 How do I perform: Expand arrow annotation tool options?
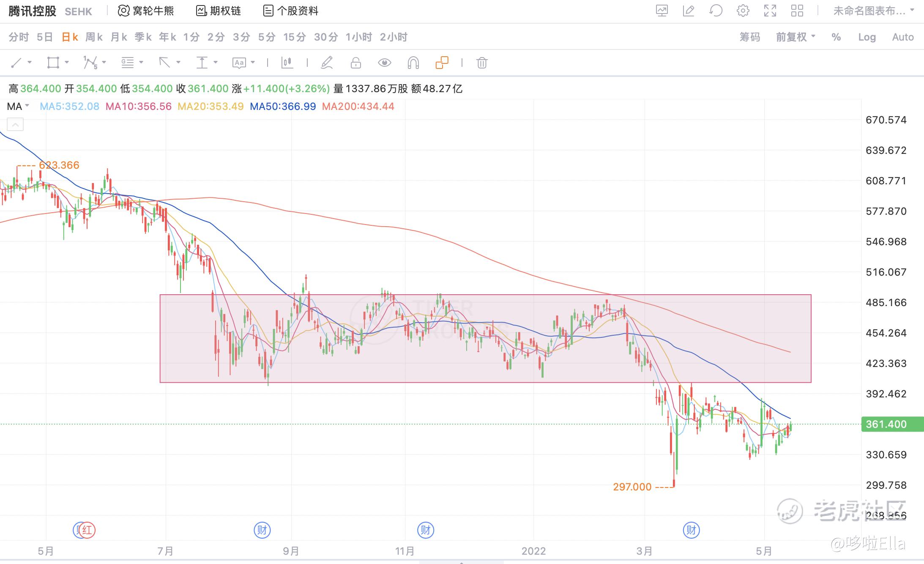pos(178,63)
